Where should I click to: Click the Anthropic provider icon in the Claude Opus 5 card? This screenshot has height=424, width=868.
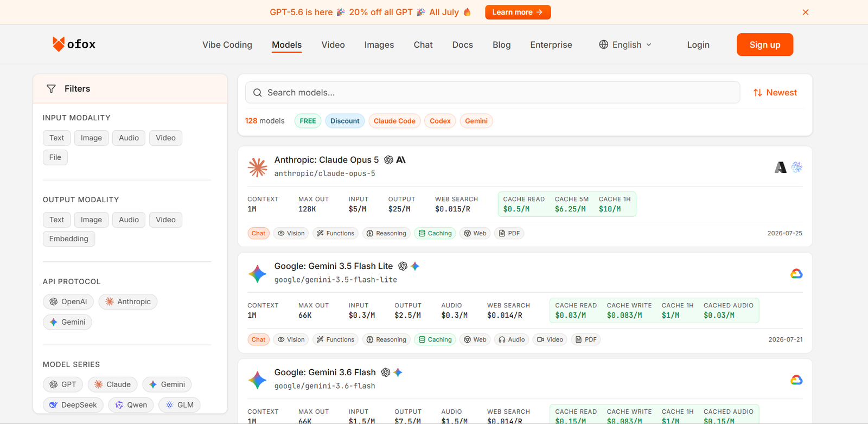coord(781,168)
